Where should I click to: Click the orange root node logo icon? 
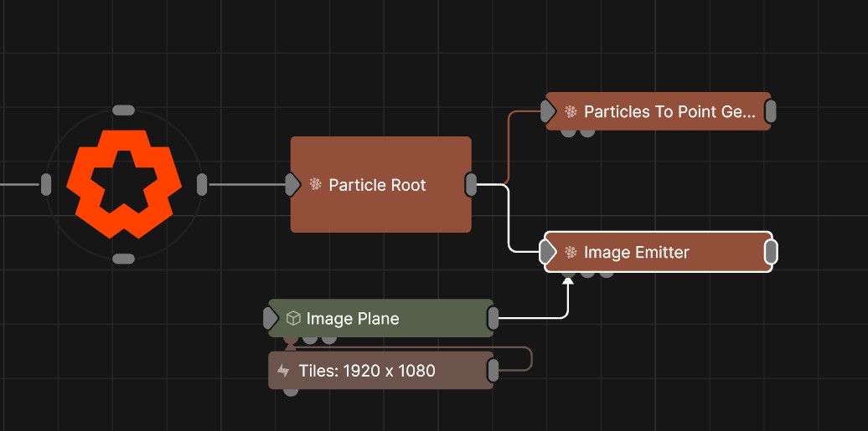pos(123,184)
